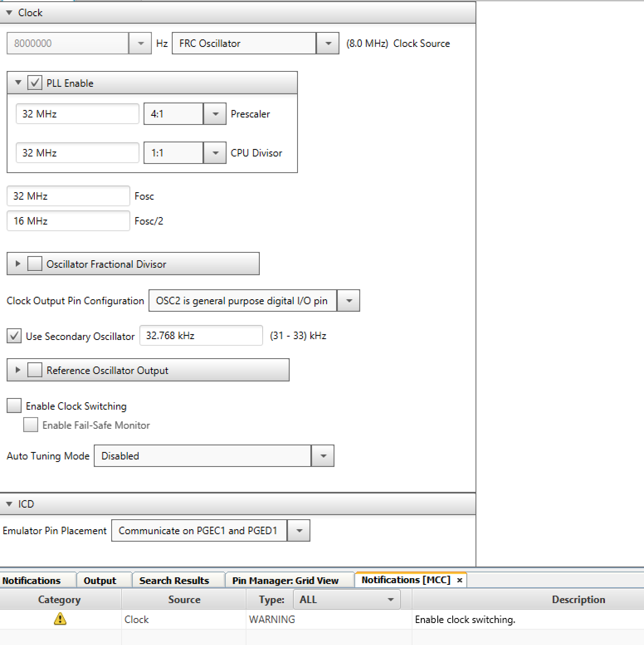Open Emulator Pin Placement dropdown
The image size is (644, 645).
point(299,530)
